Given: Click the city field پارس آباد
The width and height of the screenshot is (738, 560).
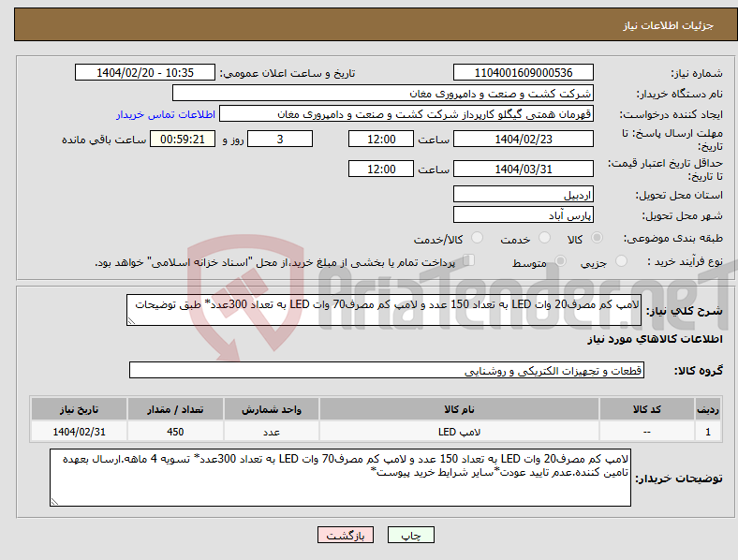Looking at the screenshot, I should (523, 215).
